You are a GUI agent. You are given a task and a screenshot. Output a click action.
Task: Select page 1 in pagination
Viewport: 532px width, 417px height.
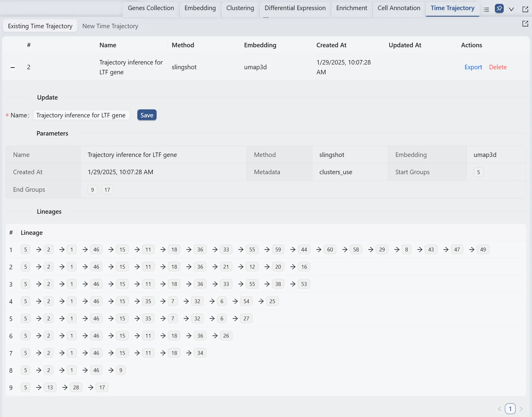click(x=510, y=409)
